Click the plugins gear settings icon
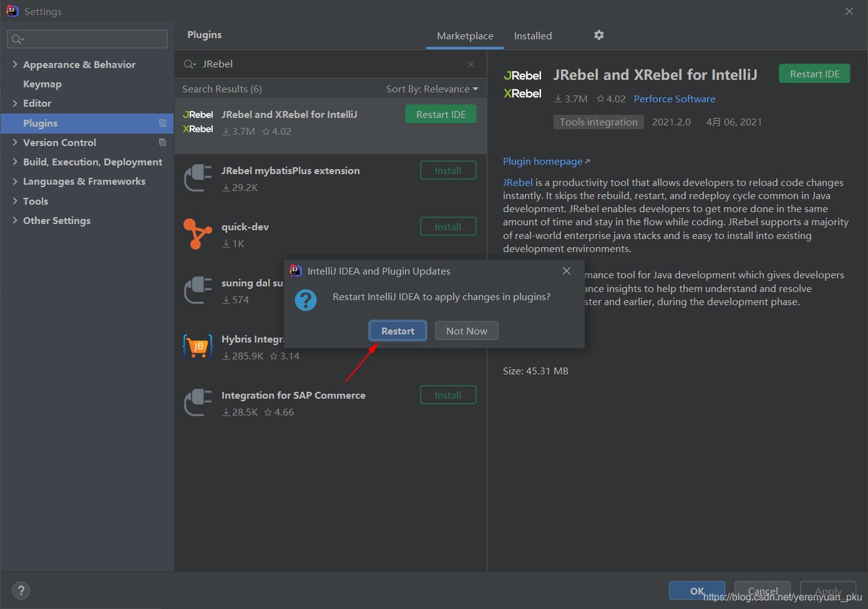 point(599,35)
